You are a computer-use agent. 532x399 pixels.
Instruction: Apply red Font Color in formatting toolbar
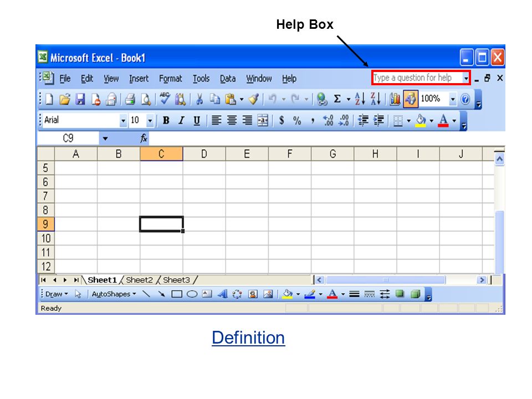[443, 120]
